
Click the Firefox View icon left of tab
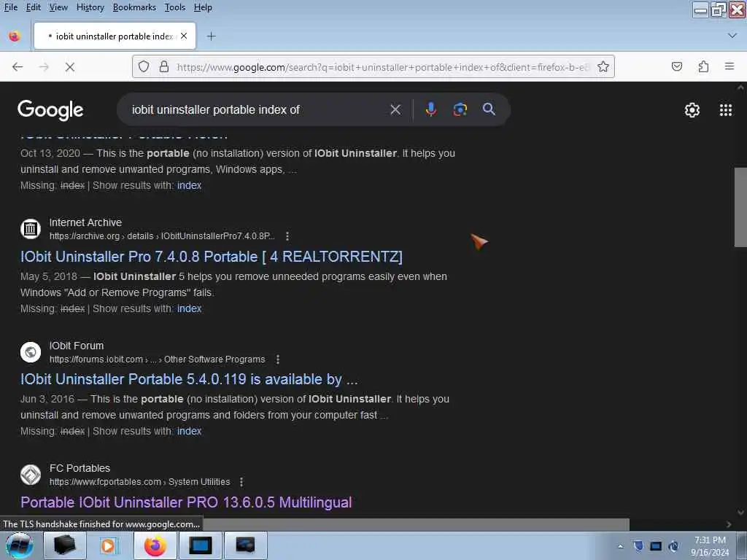point(15,36)
